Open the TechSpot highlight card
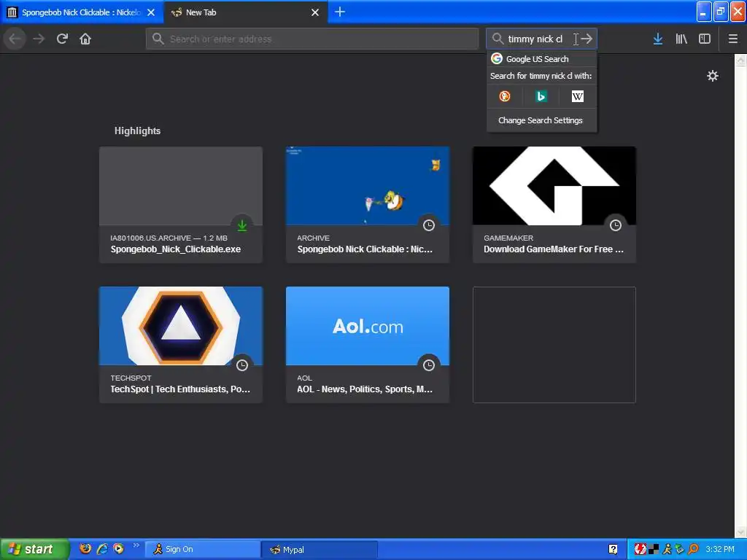Screen dimensions: 747x560 coord(181,344)
